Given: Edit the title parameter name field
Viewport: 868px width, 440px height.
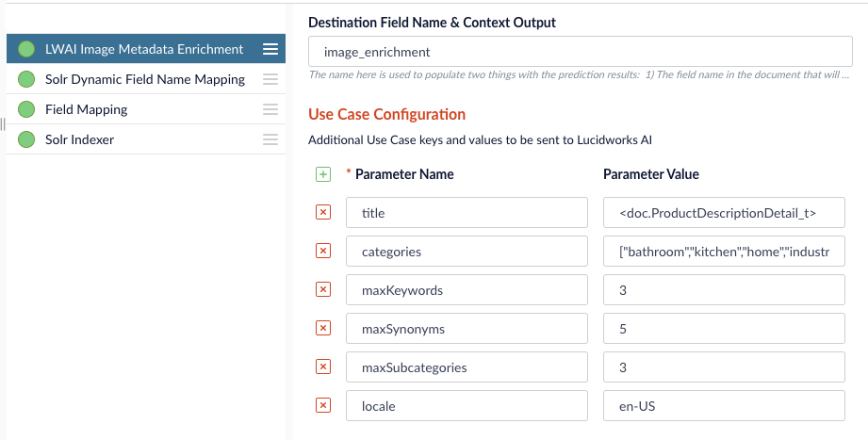Looking at the screenshot, I should pyautogui.click(x=467, y=213).
